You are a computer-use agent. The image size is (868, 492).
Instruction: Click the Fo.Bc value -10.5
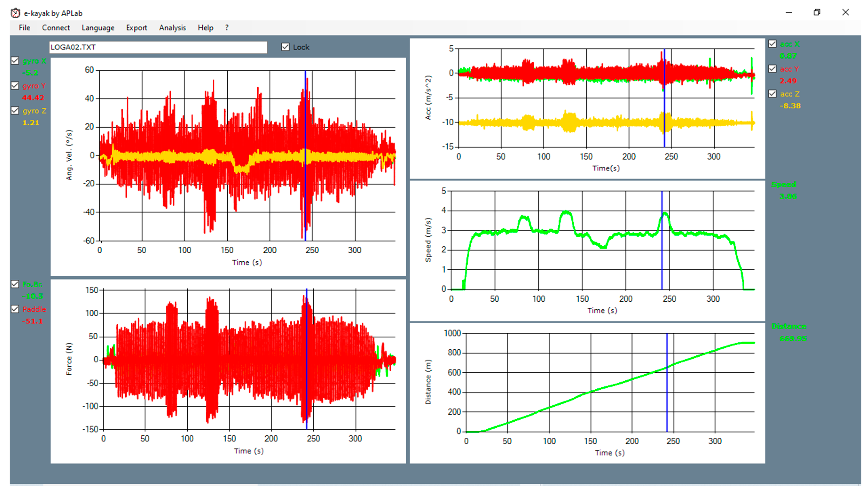(x=32, y=296)
